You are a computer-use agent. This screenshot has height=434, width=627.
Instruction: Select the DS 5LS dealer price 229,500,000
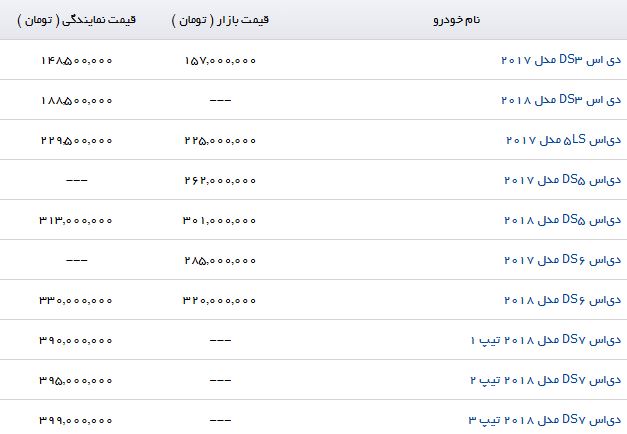pos(77,141)
